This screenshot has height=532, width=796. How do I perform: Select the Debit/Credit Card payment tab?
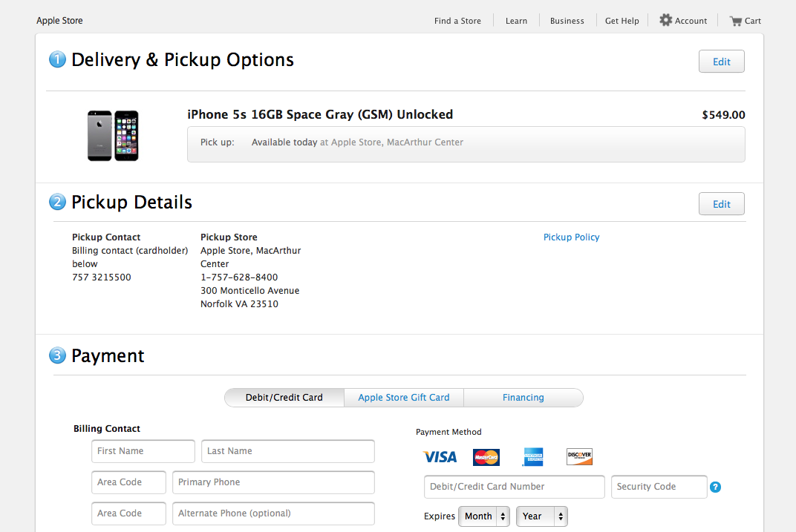click(x=284, y=398)
